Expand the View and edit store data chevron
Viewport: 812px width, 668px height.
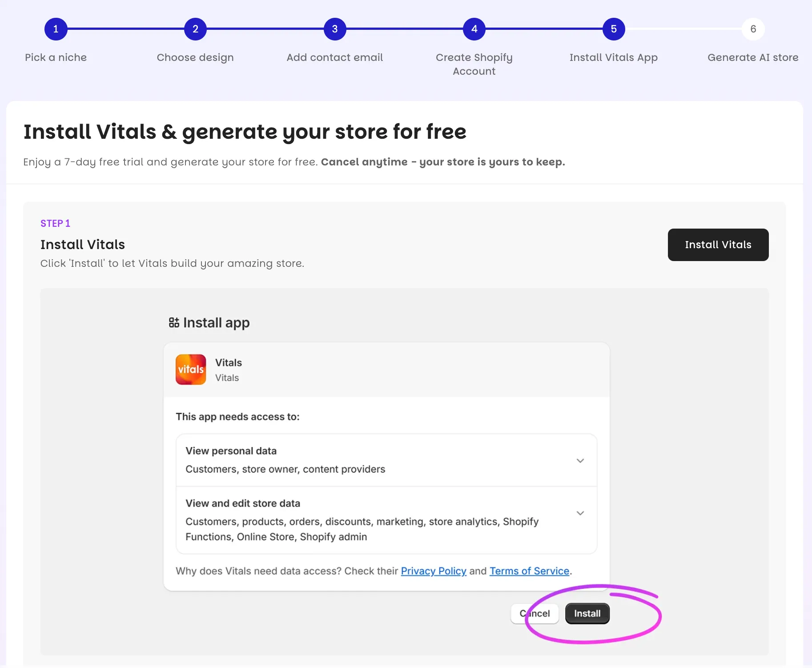[x=580, y=513]
